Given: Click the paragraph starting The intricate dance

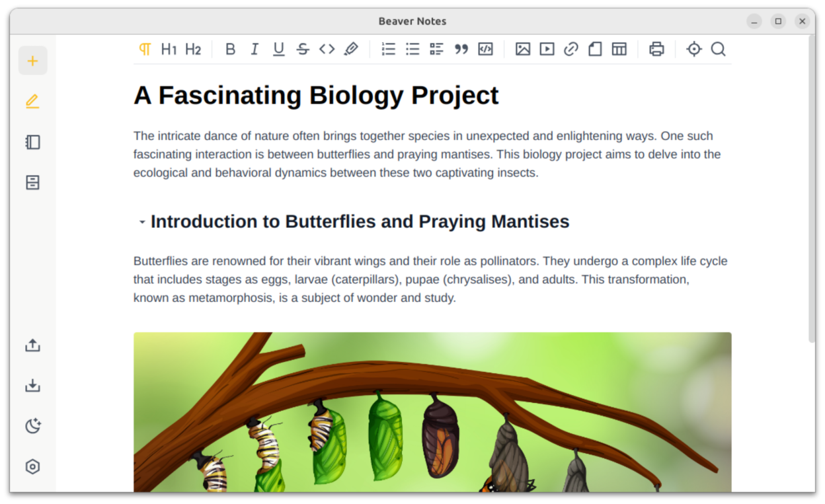Looking at the screenshot, I should pos(427,155).
